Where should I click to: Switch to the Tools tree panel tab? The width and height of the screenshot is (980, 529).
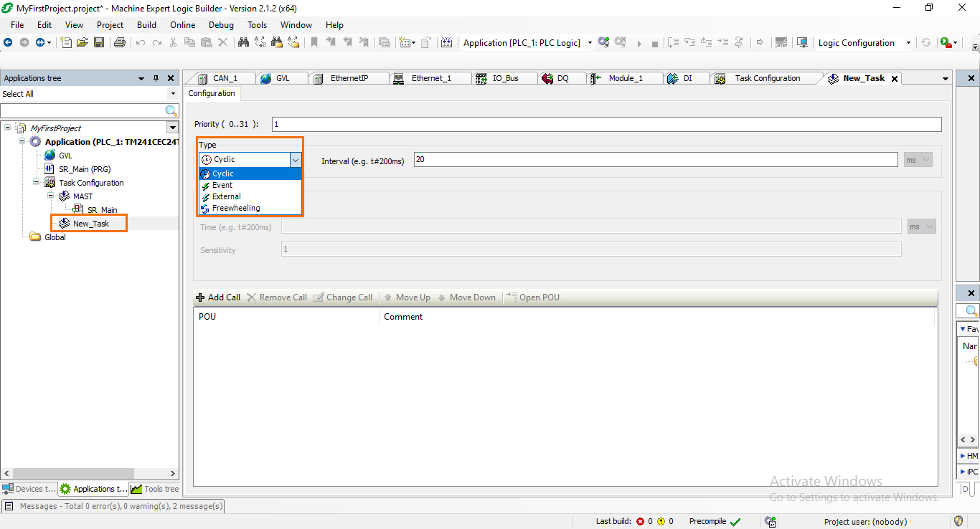coord(155,489)
